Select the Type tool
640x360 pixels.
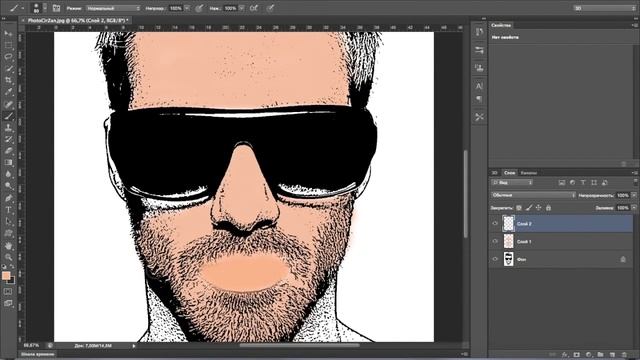(8, 210)
